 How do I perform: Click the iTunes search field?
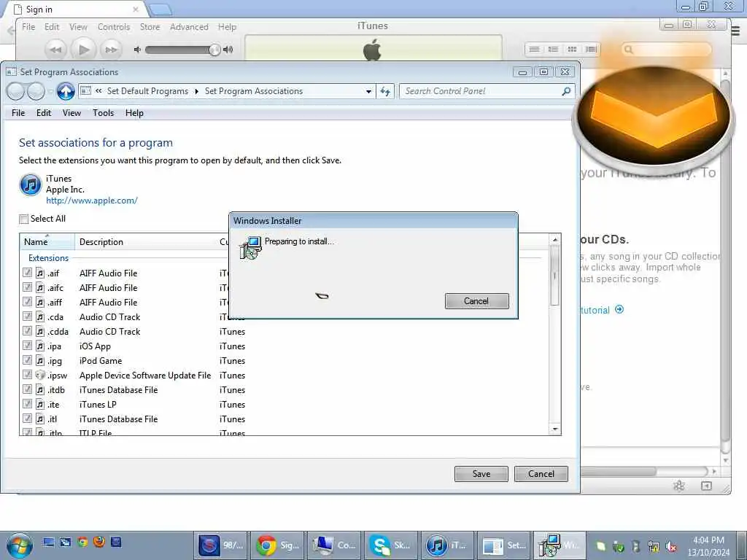pyautogui.click(x=666, y=50)
